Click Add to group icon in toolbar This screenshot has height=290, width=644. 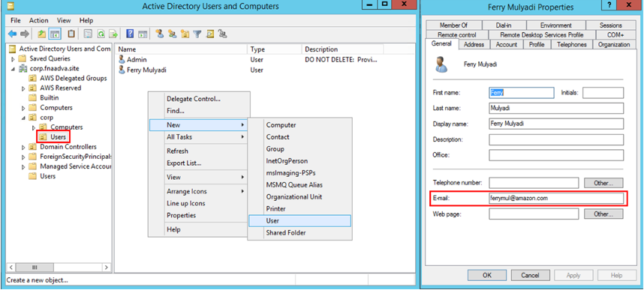[223, 34]
